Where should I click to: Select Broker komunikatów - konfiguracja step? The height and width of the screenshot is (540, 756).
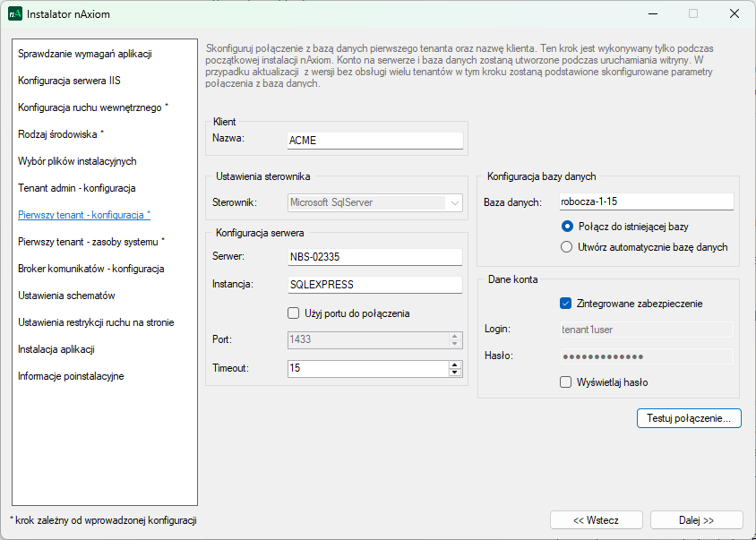[90, 269]
